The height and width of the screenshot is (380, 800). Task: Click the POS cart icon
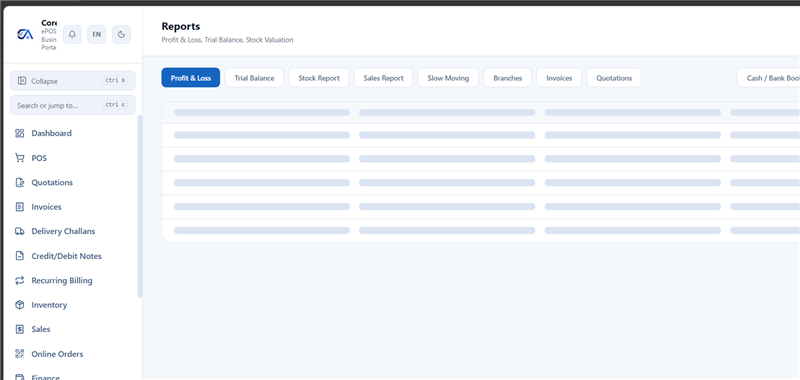point(20,158)
